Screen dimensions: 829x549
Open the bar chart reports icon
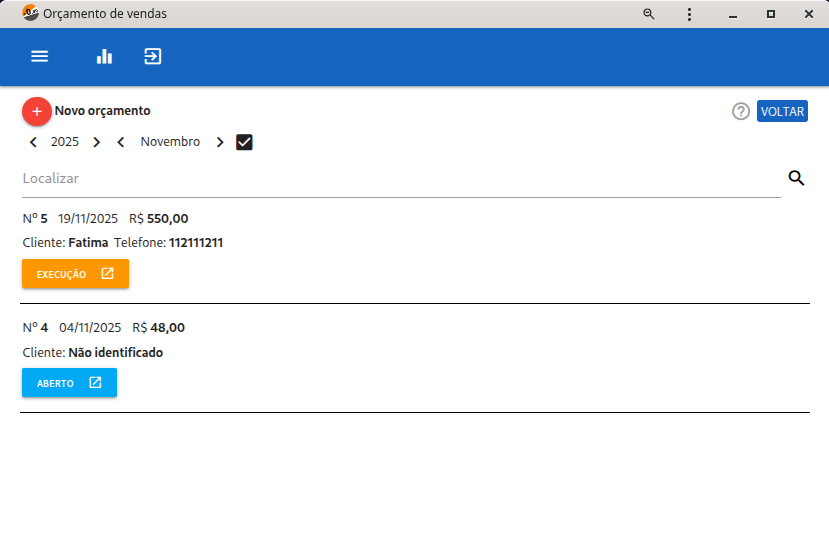coord(104,57)
